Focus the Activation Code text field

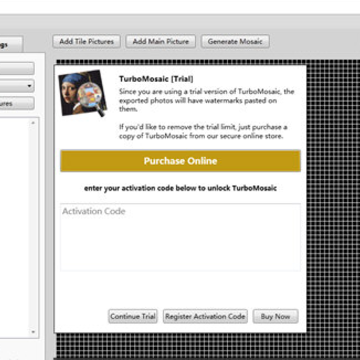[x=180, y=237]
